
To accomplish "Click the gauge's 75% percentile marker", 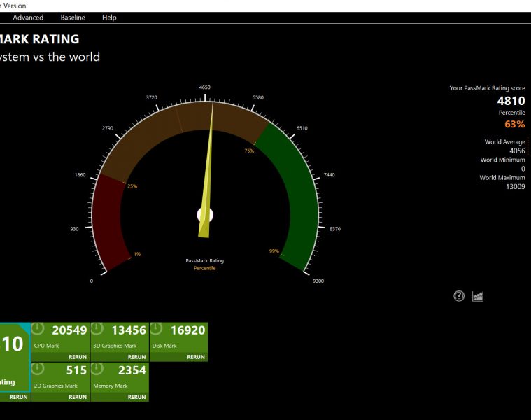I will point(249,150).
